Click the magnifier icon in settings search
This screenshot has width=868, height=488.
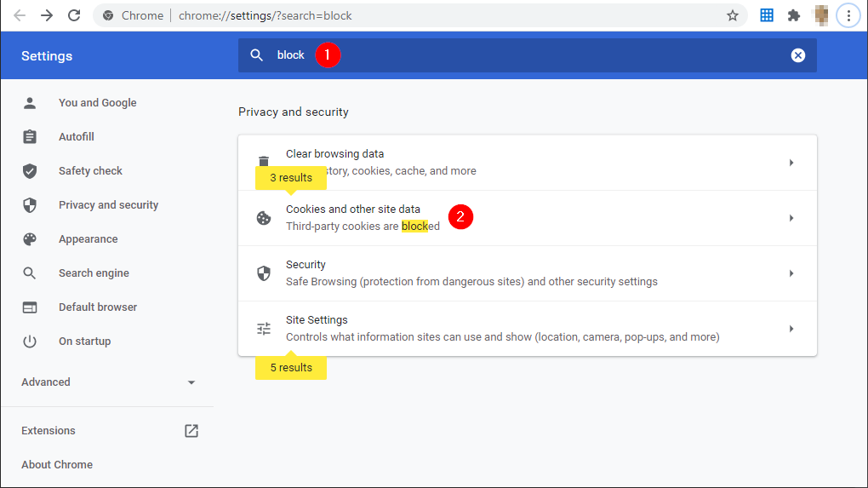point(256,55)
